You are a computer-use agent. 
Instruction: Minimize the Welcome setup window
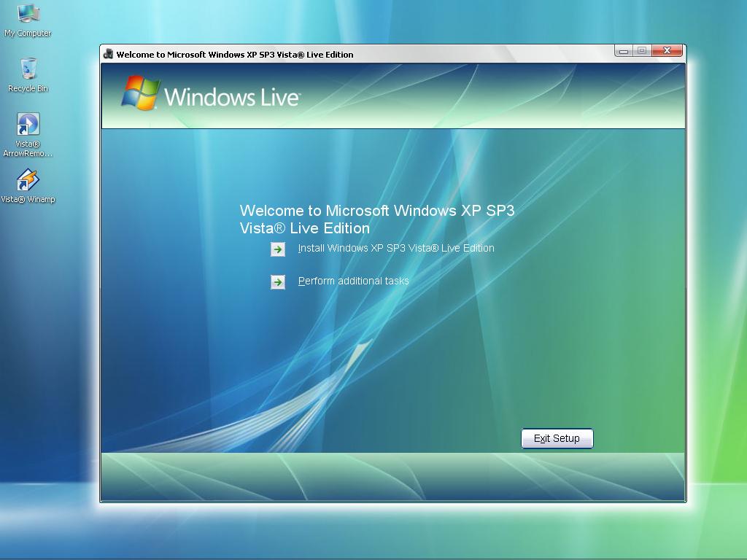pyautogui.click(x=624, y=50)
